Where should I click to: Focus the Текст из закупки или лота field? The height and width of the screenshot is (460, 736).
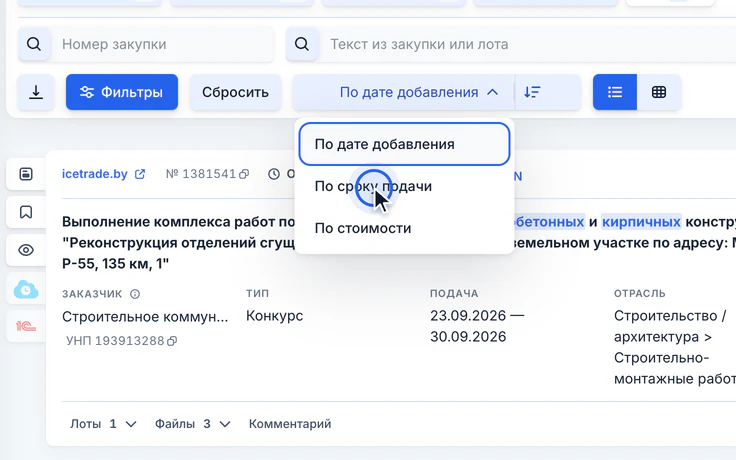click(527, 44)
